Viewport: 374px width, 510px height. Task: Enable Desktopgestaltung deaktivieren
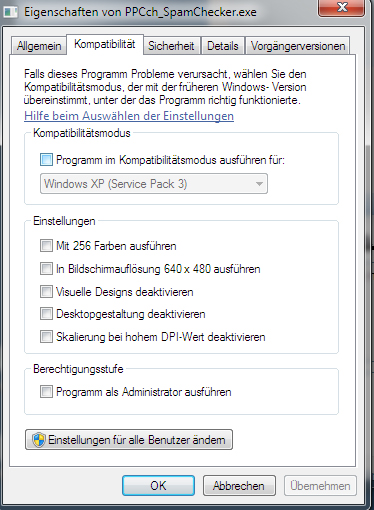click(46, 314)
